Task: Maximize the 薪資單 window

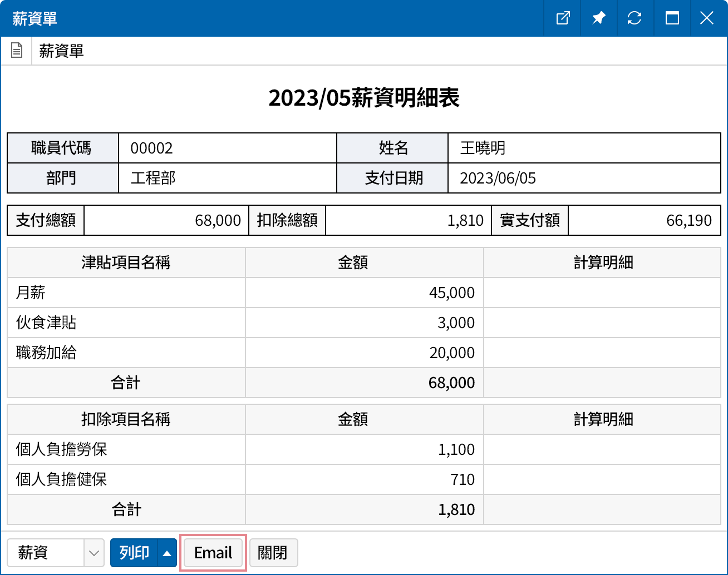Action: tap(672, 18)
